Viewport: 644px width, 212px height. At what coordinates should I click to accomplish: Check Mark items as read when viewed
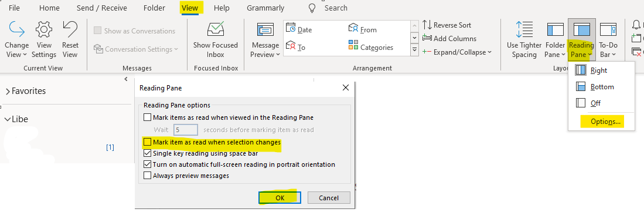148,117
